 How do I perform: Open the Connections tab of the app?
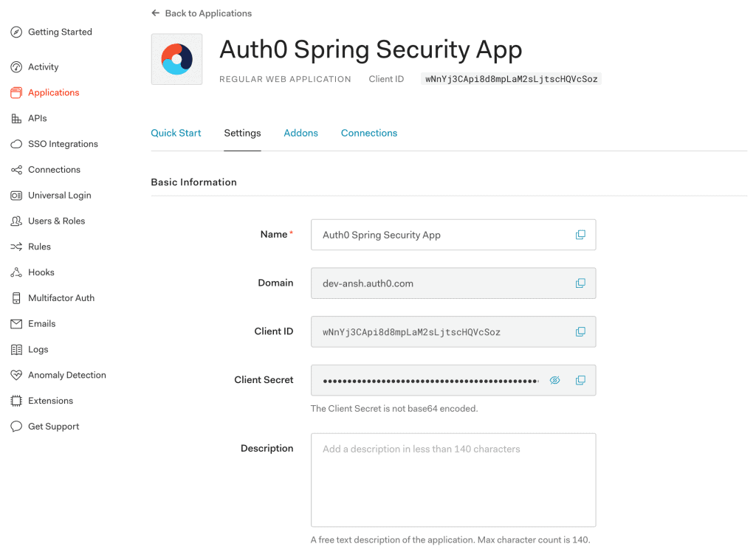(369, 134)
